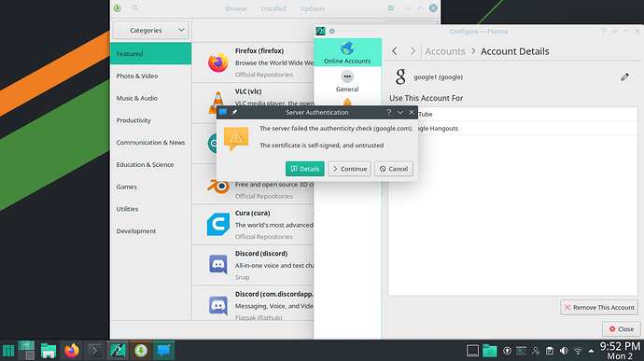The image size is (644, 361).
Task: Click the pin icon in dialog titlebar
Action: 234,112
